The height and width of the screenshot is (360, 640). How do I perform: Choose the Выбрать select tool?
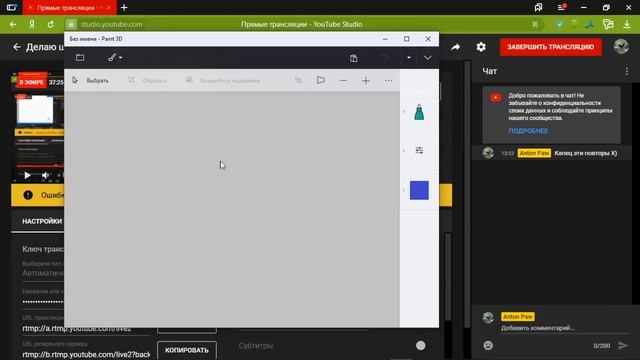pos(91,80)
